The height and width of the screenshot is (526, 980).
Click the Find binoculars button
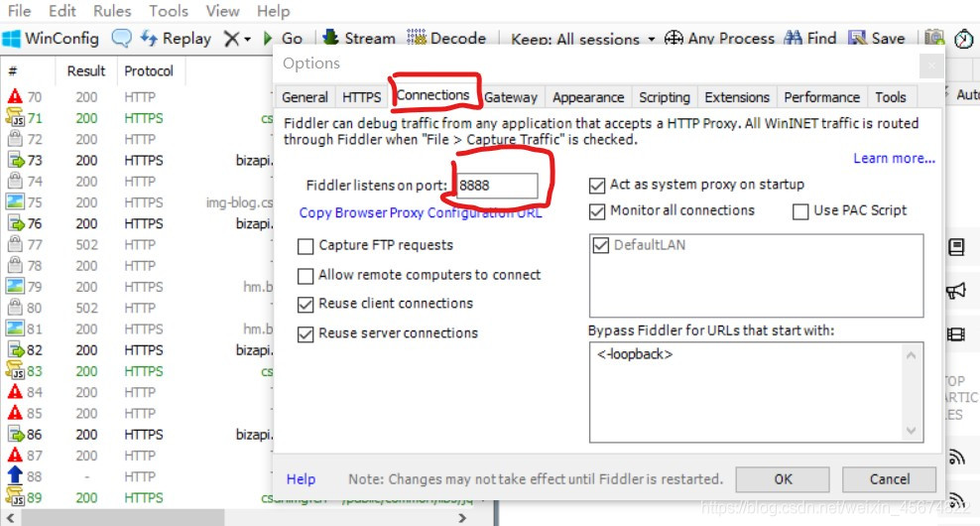click(x=810, y=38)
